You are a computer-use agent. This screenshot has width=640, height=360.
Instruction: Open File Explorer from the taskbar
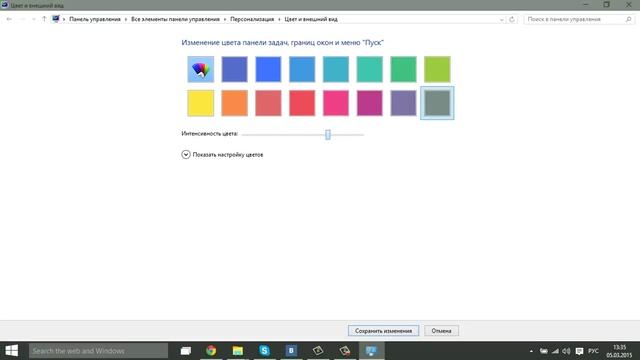(238, 351)
